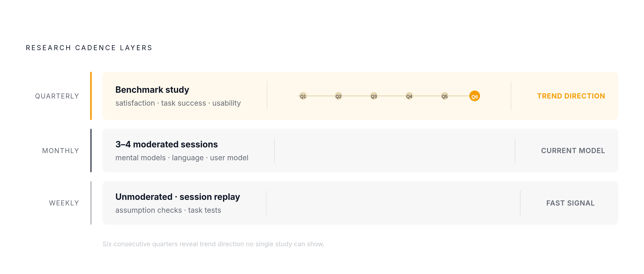Screen dimensions: 644x274
Task: Select the QUARTERLY layer label
Action: click(x=57, y=96)
